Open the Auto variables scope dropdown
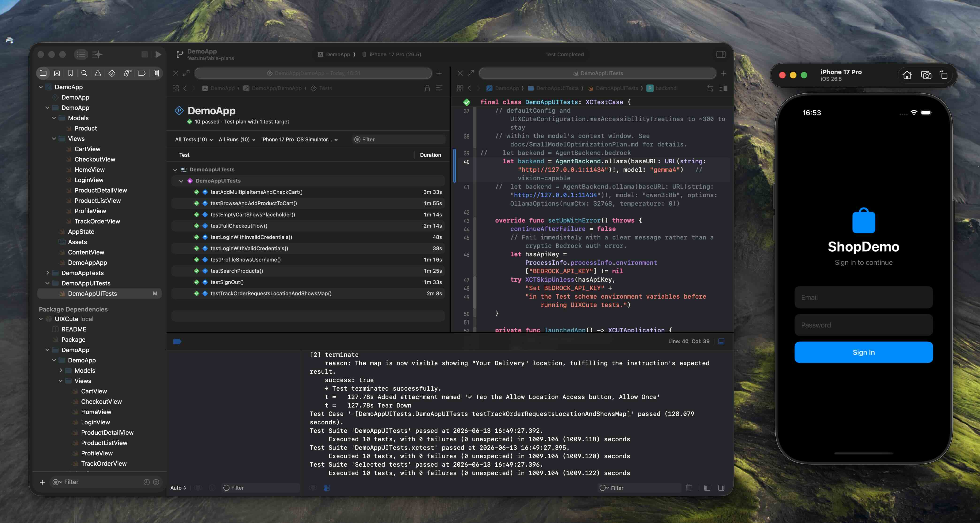The image size is (980, 523). point(178,488)
